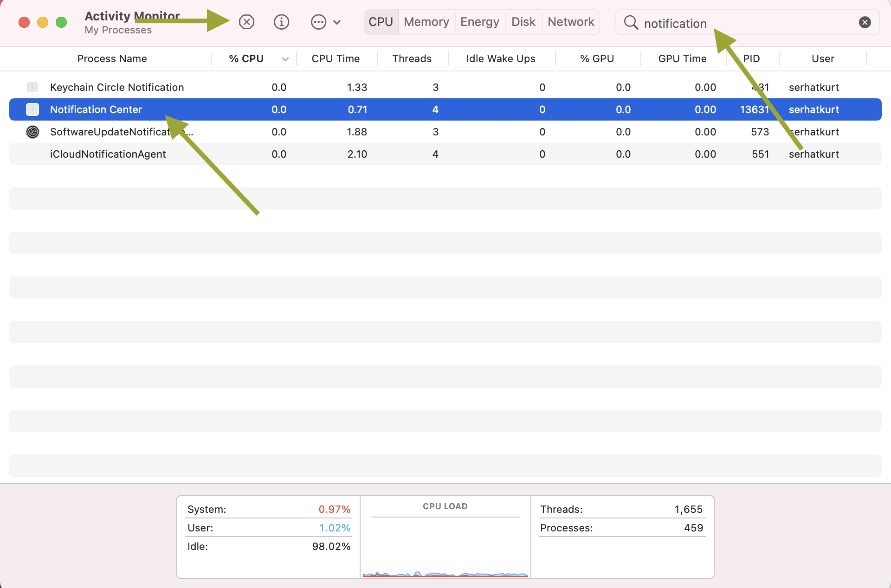This screenshot has width=891, height=588.
Task: Click PID 13631 in Notification Center row
Action: tap(755, 109)
